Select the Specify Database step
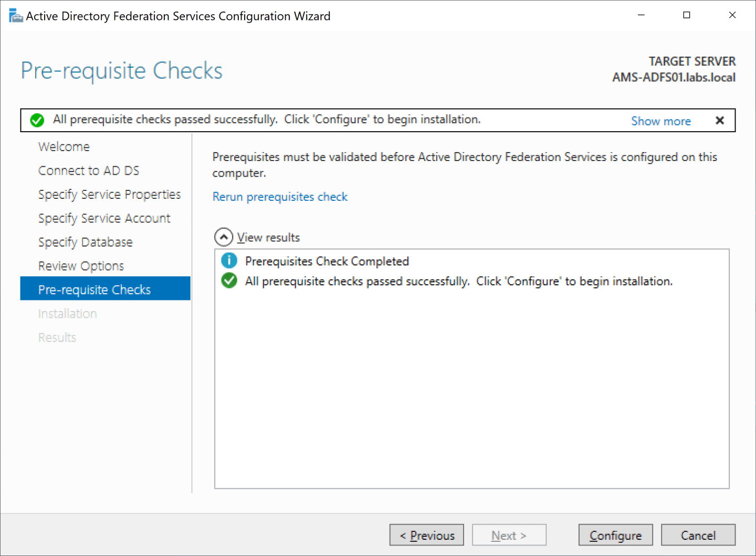 click(85, 242)
